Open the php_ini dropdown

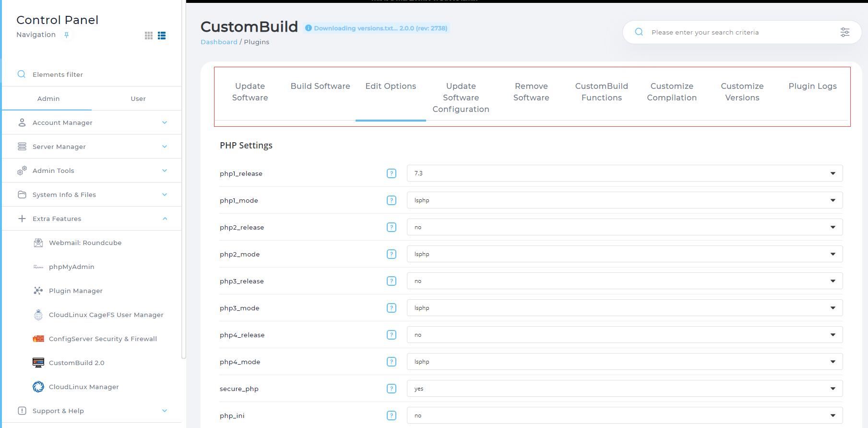click(625, 416)
